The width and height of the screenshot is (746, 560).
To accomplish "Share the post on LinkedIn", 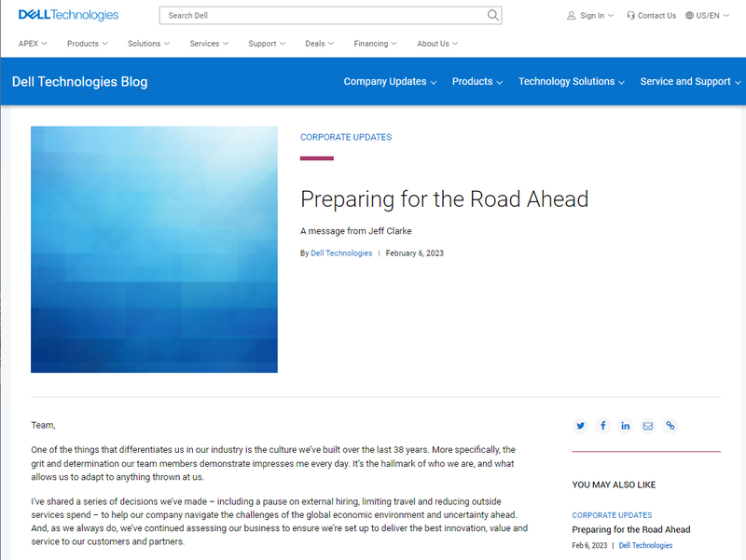I will (625, 426).
